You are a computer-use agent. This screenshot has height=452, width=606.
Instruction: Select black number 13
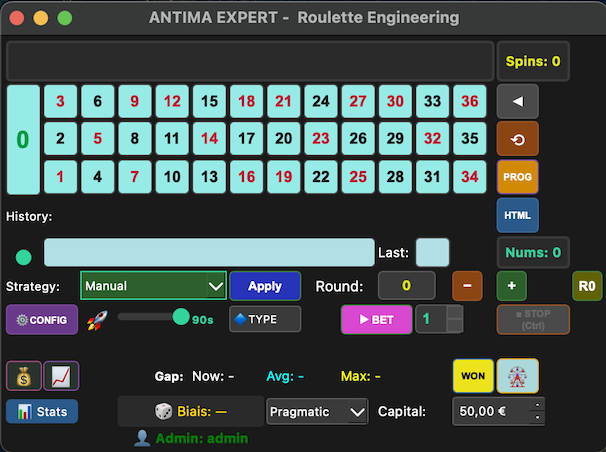pyautogui.click(x=209, y=177)
